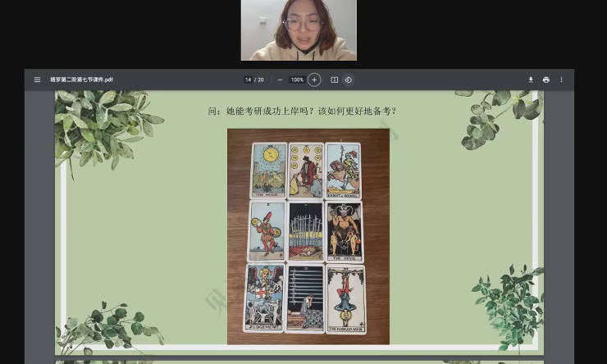Click the Chinese question heading text
The height and width of the screenshot is (364, 607).
coord(303,111)
